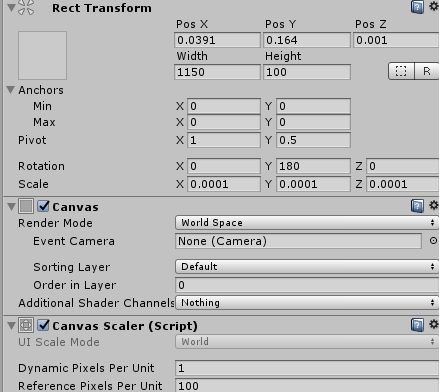
Task: Click the Anchors Min X field
Action: click(x=224, y=106)
